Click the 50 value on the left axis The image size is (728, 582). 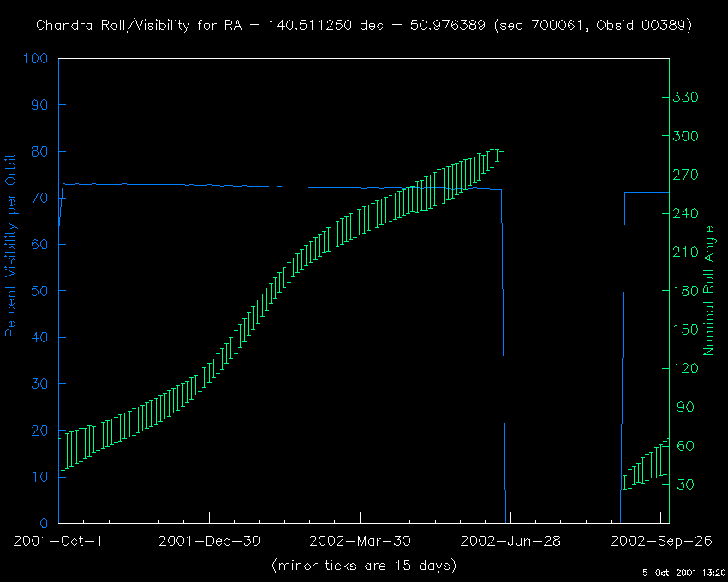[x=40, y=291]
